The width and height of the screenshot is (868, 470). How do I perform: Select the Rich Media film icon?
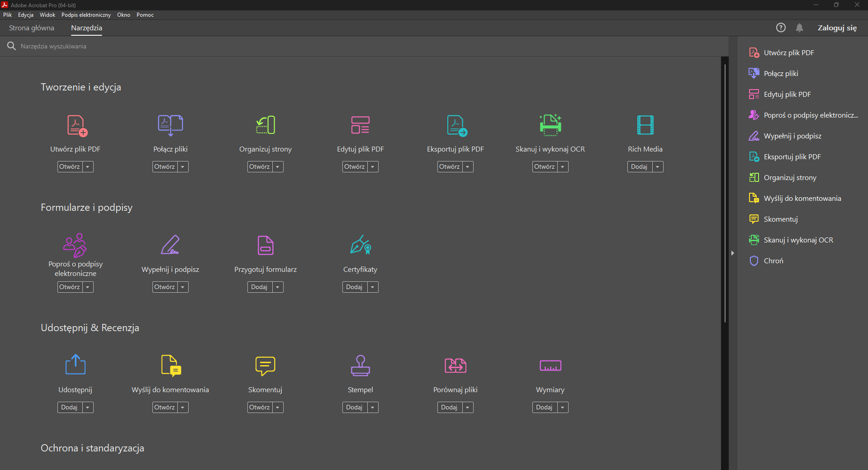pos(645,125)
